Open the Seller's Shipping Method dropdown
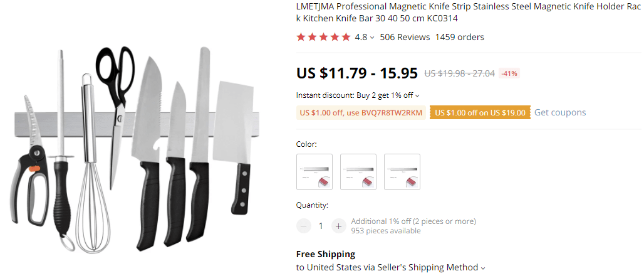This screenshot has width=644, height=276. pyautogui.click(x=482, y=268)
